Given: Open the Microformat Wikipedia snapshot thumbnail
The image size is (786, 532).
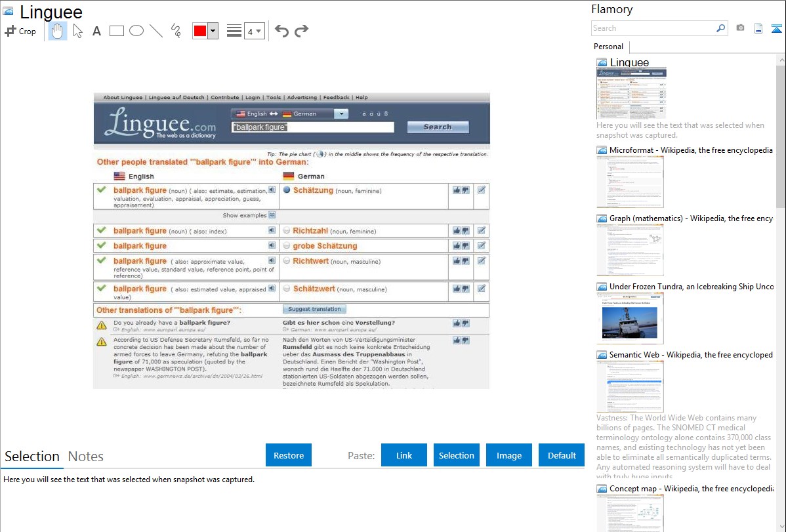Looking at the screenshot, I should click(x=630, y=182).
